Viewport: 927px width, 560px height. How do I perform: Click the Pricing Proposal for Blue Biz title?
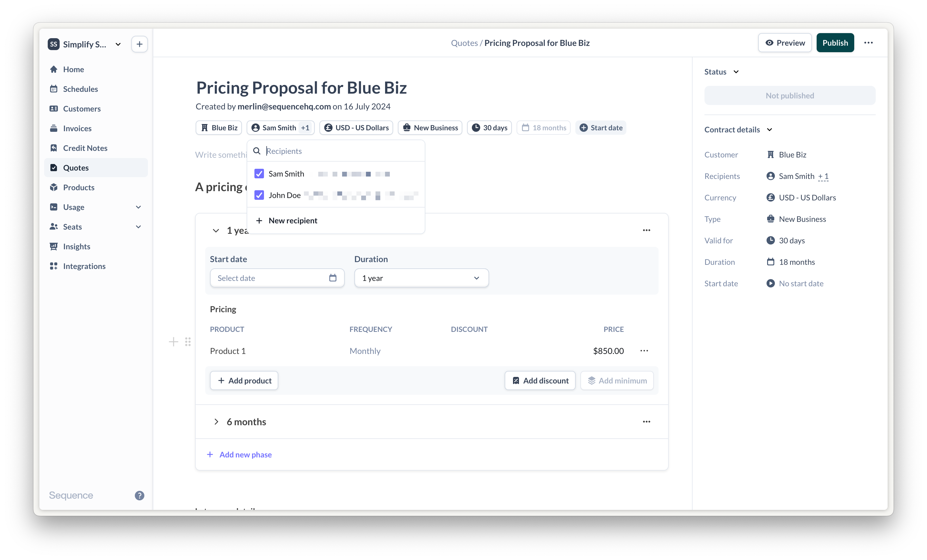[x=301, y=87]
